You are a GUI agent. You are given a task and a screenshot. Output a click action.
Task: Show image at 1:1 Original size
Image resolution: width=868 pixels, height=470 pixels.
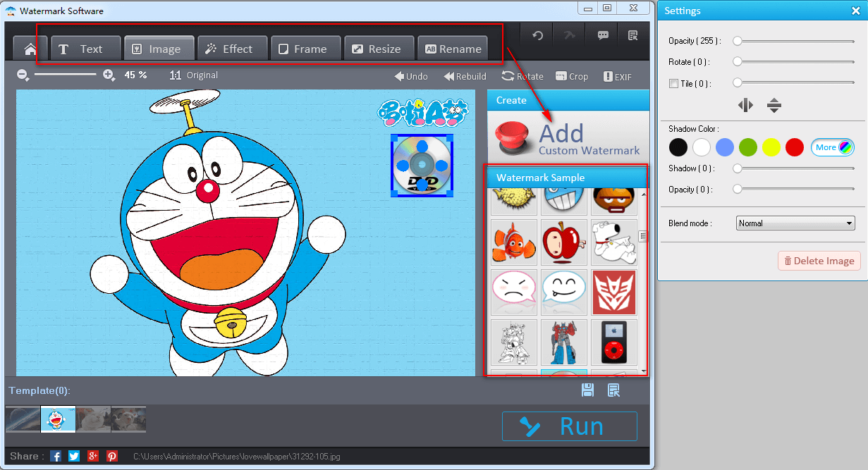(194, 75)
